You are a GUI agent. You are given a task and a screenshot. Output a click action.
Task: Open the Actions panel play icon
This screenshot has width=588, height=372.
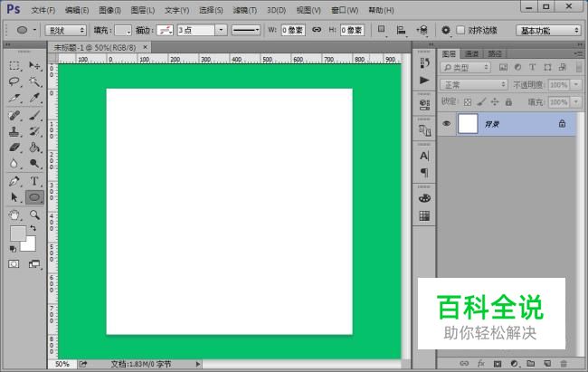point(424,81)
